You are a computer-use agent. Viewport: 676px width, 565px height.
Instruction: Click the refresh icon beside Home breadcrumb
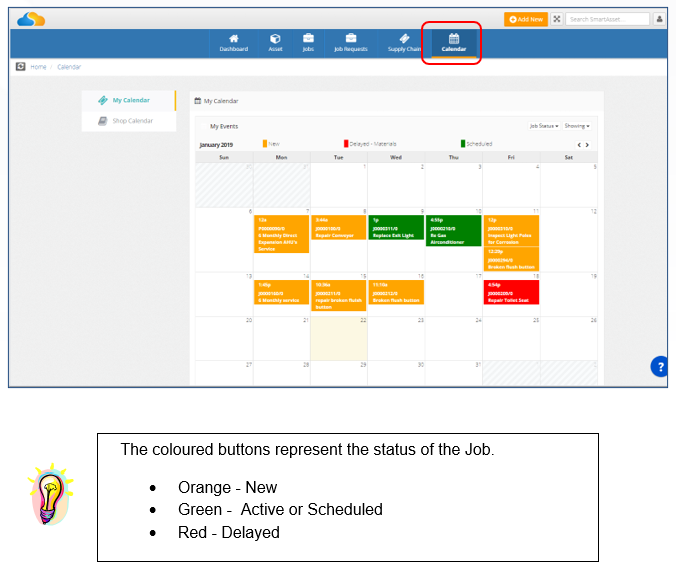[20, 66]
